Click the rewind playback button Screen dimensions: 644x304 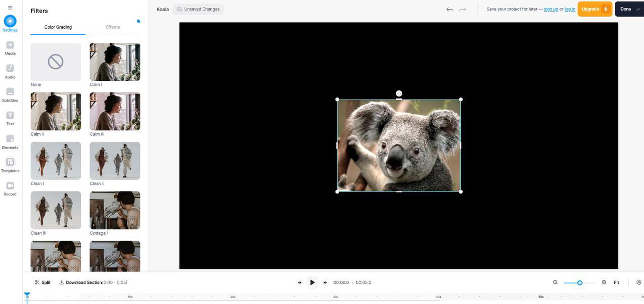(x=300, y=282)
